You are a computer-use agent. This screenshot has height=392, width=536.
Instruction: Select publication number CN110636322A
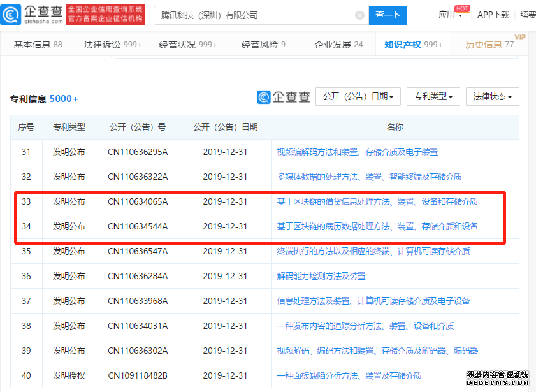tap(138, 177)
